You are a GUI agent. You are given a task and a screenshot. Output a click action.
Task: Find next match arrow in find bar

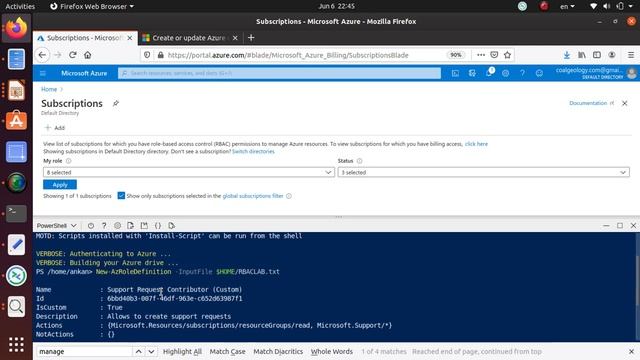(151, 351)
